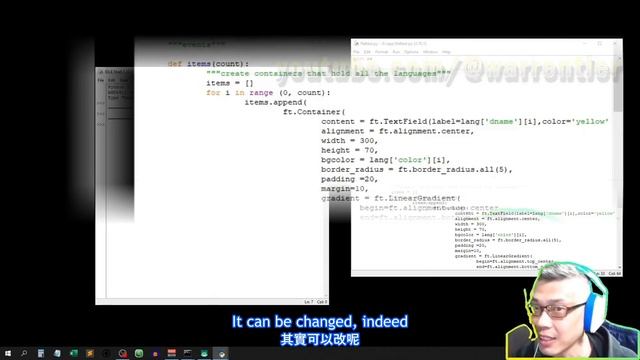Click the docstring 'create containers that hold all the languages'
The image size is (640, 360).
[x=329, y=74]
